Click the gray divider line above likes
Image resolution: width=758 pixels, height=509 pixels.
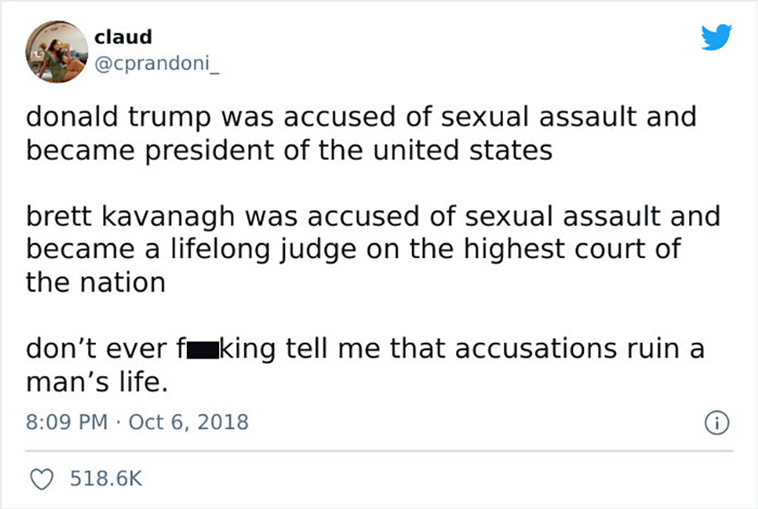(379, 451)
